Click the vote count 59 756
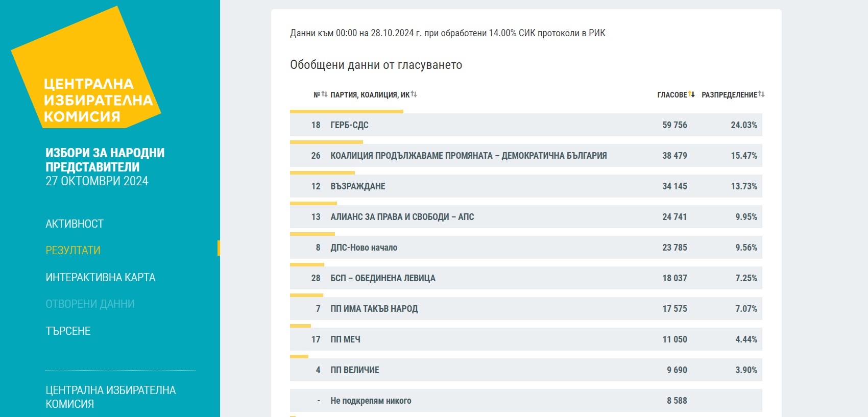Viewport: 868px width, 417px height. tap(674, 125)
